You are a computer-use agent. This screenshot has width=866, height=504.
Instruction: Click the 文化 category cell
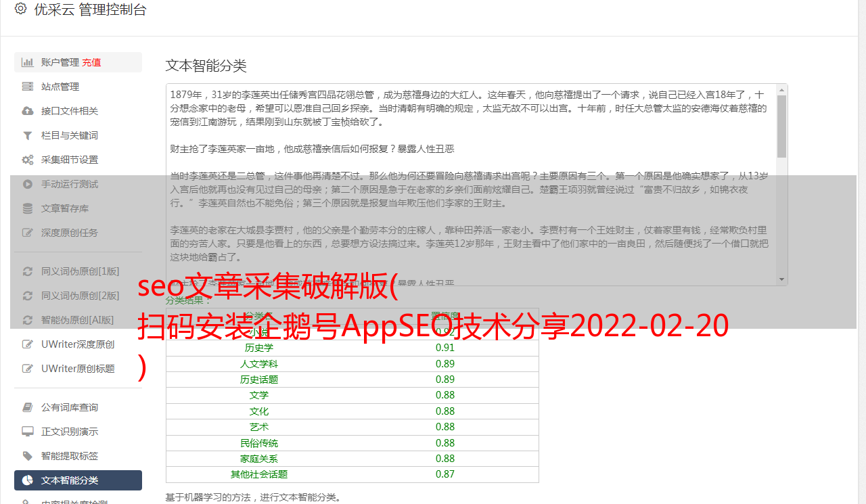tap(259, 411)
